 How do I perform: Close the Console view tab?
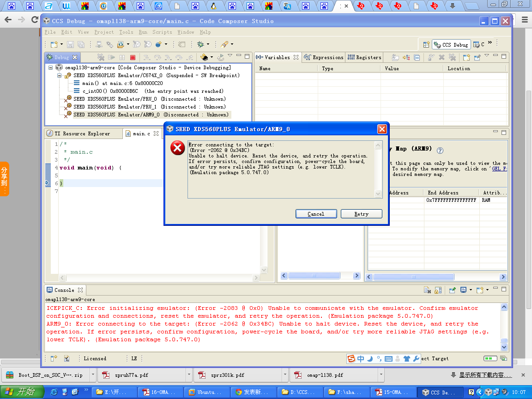80,290
